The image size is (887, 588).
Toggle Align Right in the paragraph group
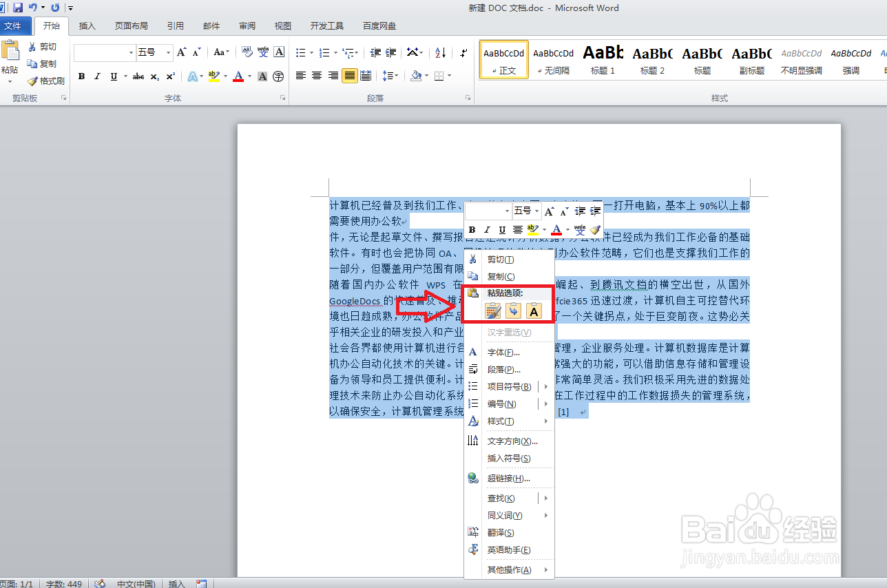[x=333, y=76]
